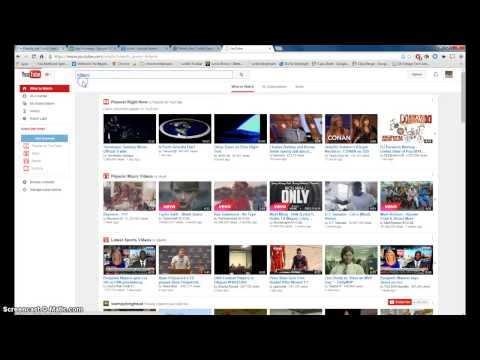Switch to the What to Watch tab

243,87
